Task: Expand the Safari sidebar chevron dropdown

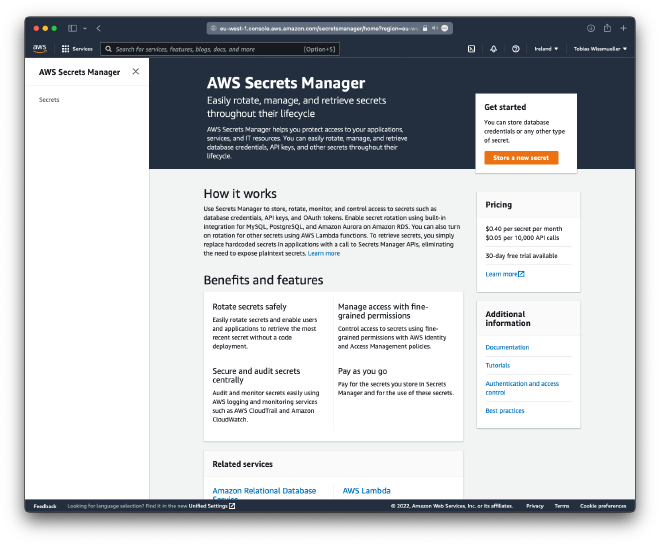Action: click(x=84, y=28)
